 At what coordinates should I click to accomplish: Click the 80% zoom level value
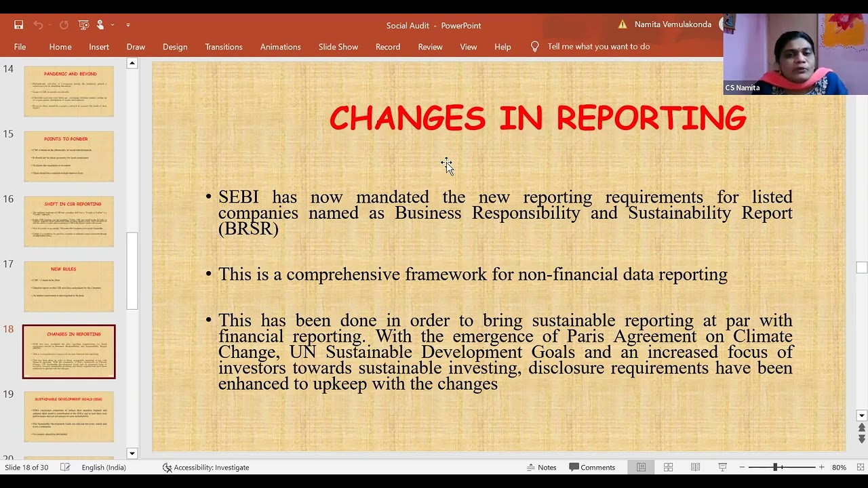(x=839, y=467)
